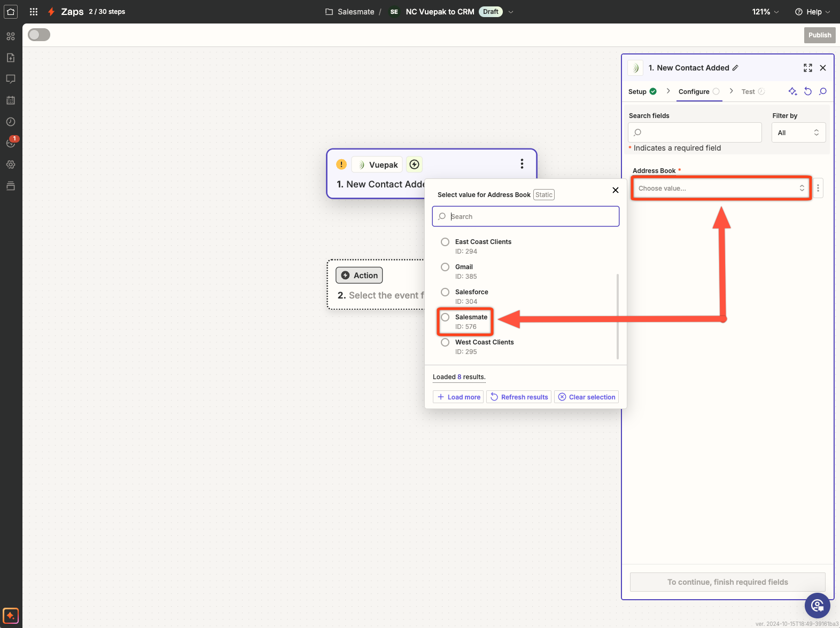Click the AI sparkle icon in panel
Viewport: 840px width, 628px height.
[793, 91]
